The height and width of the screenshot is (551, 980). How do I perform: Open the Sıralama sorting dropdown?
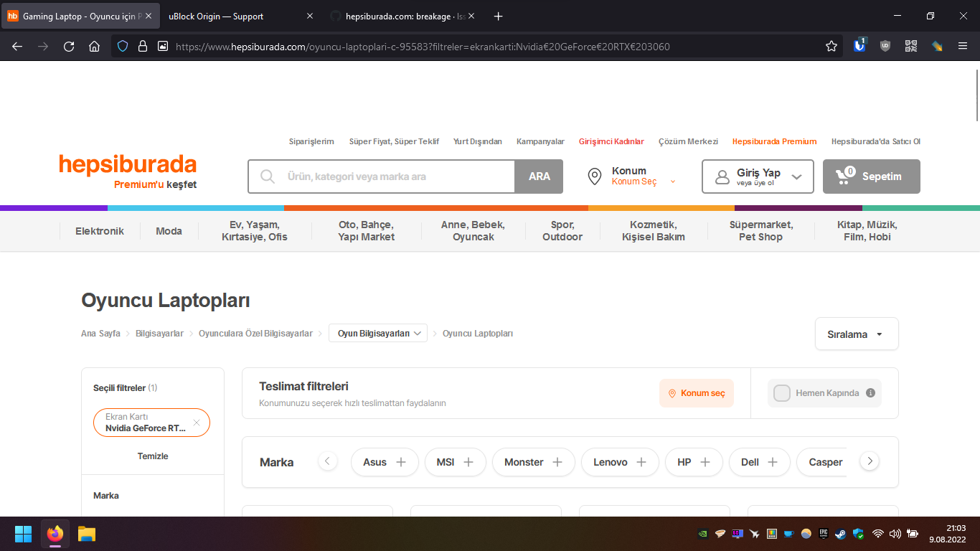[x=856, y=333]
